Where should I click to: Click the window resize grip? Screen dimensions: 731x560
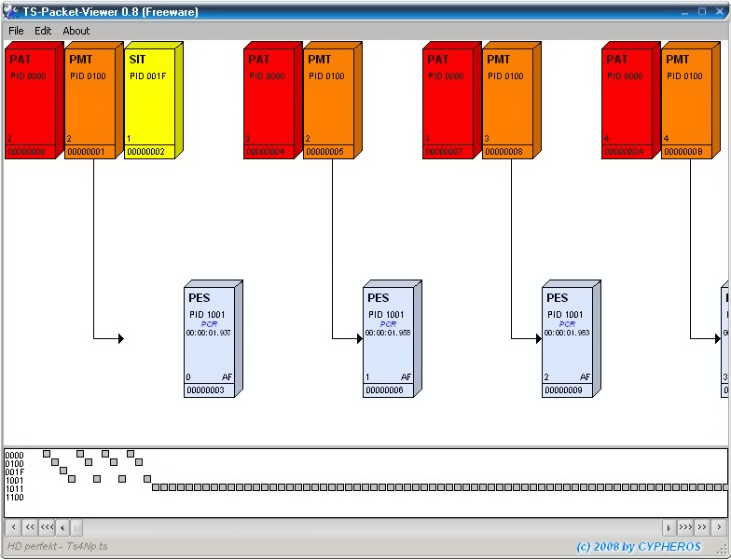[x=724, y=550]
